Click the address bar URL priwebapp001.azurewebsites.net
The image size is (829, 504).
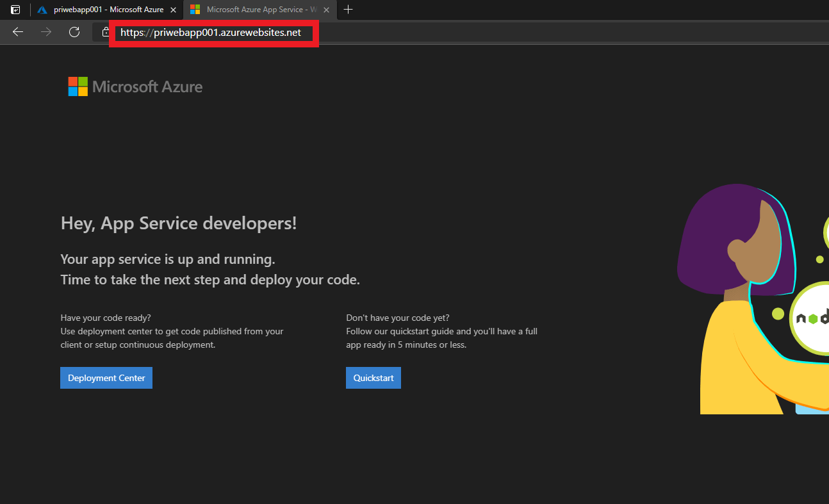click(x=211, y=33)
